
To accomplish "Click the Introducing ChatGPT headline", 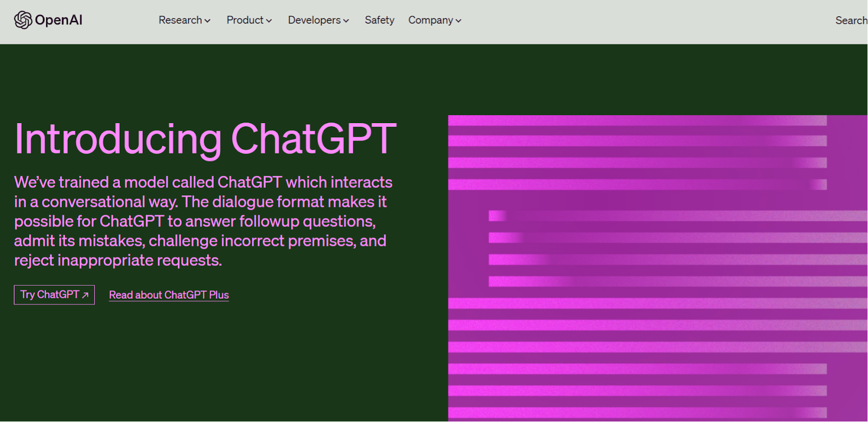I will click(206, 139).
